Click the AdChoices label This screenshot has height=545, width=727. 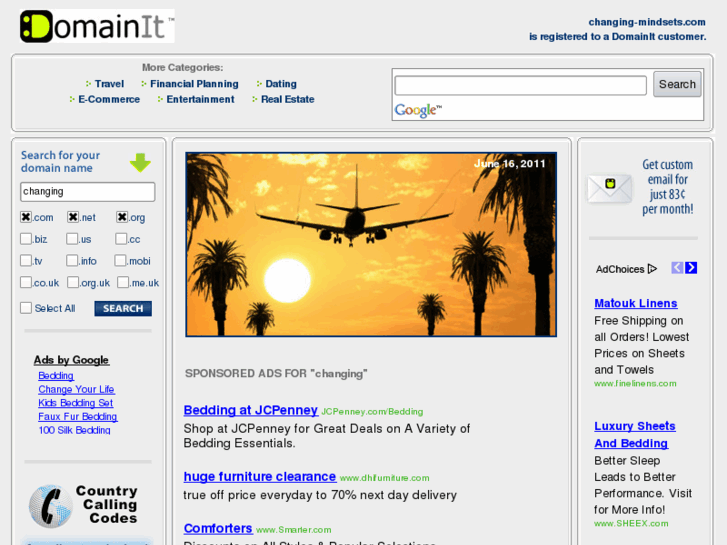(x=620, y=269)
